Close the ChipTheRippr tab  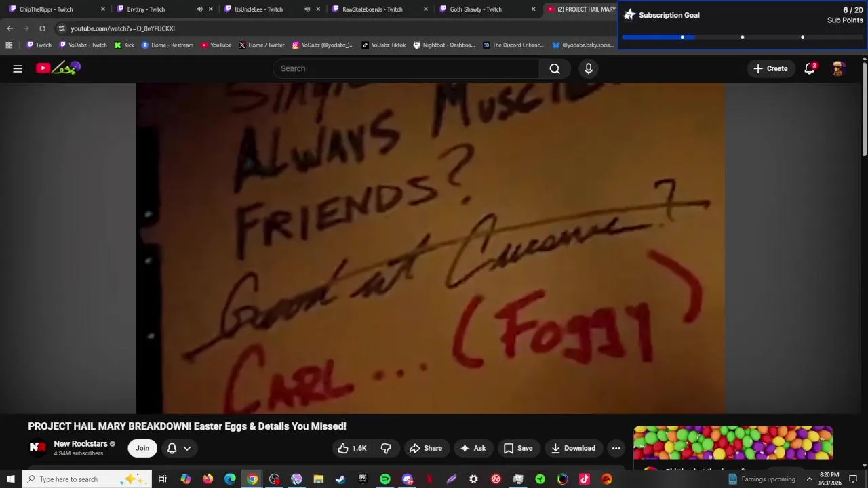tap(103, 9)
